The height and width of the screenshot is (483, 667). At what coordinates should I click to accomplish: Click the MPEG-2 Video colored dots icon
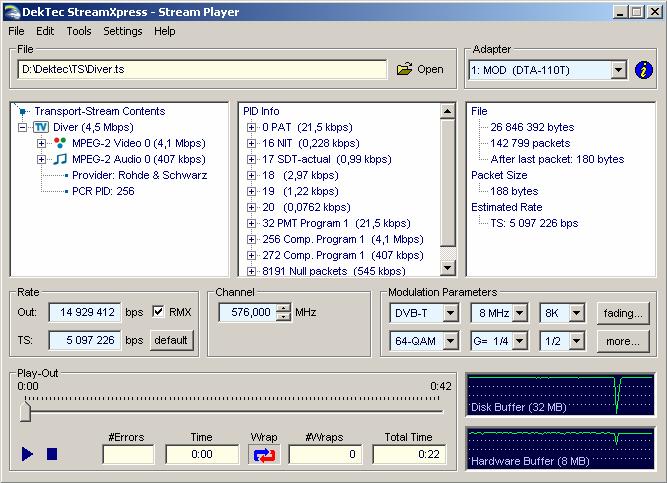click(60, 143)
